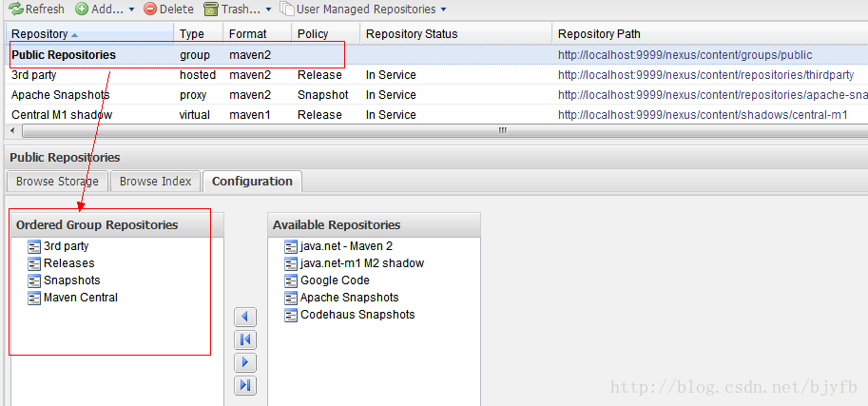
Task: Select java.net-m1 M2 shadow available repository
Action: coord(362,263)
